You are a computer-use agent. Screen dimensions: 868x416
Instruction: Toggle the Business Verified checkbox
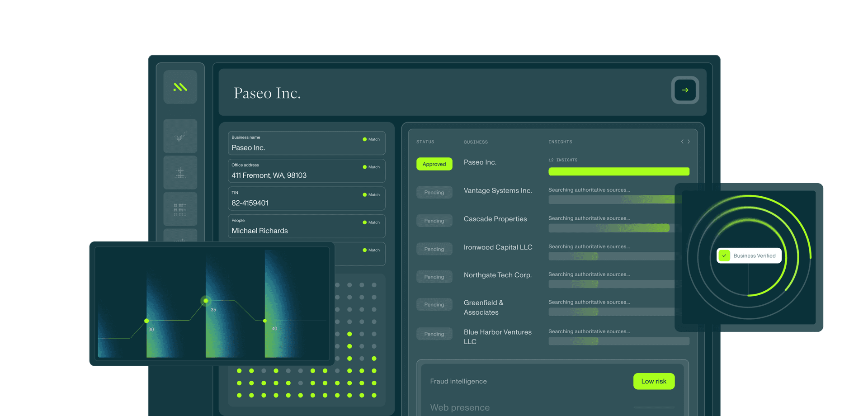[x=724, y=255]
